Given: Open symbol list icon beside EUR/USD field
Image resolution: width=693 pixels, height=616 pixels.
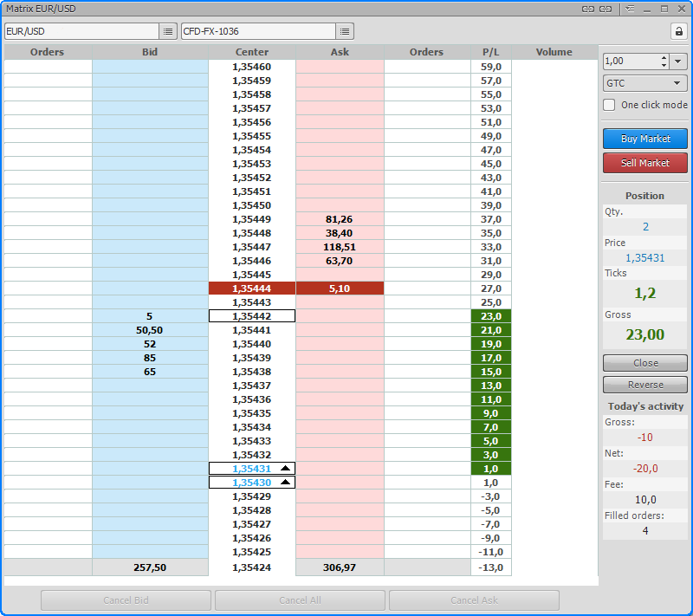Looking at the screenshot, I should click(168, 31).
